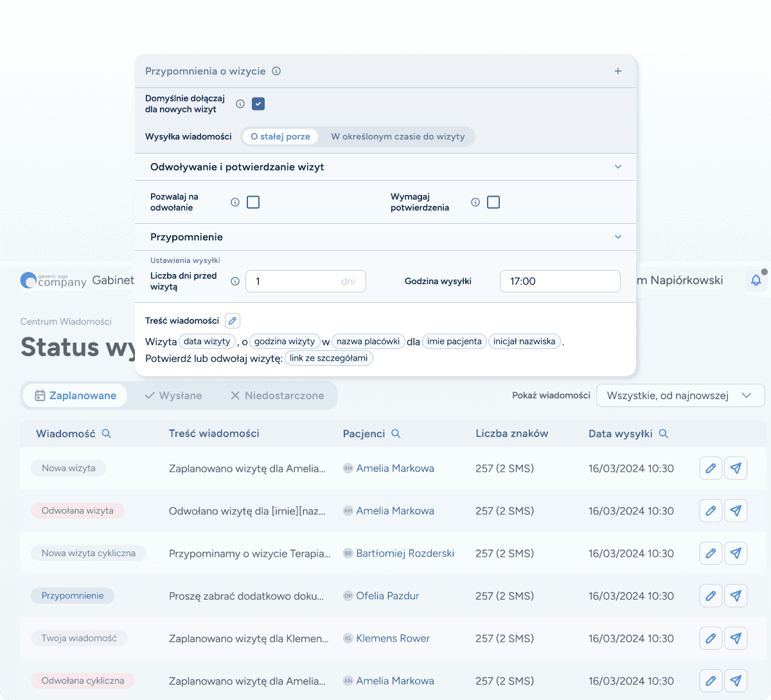
Task: Edit the Treść wiadomości template
Action: (232, 320)
